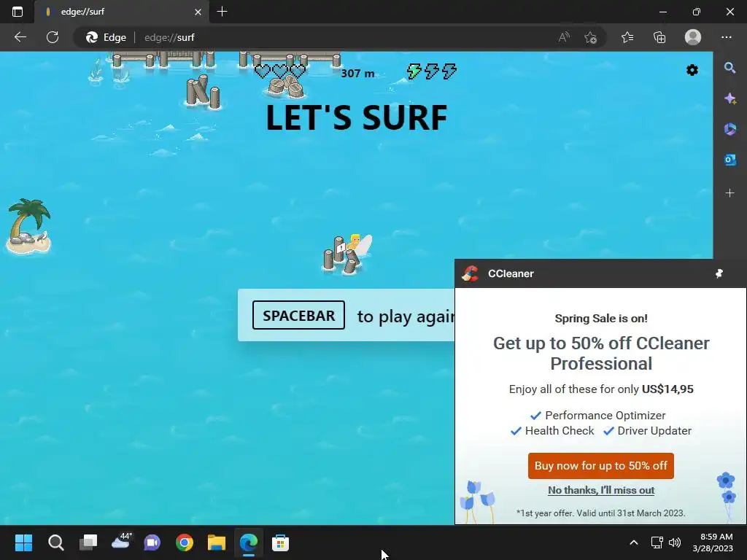Image resolution: width=747 pixels, height=560 pixels.
Task: Launch Google Chrome from the taskbar
Action: click(185, 542)
